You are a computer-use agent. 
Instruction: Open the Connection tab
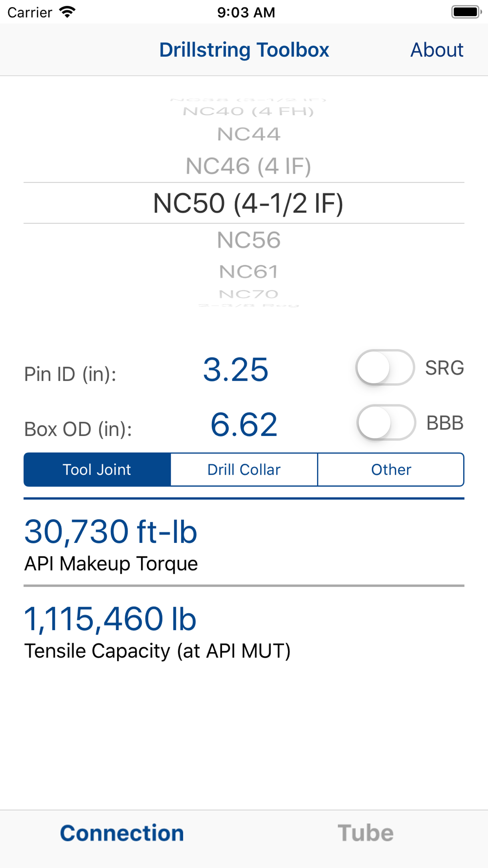click(122, 833)
